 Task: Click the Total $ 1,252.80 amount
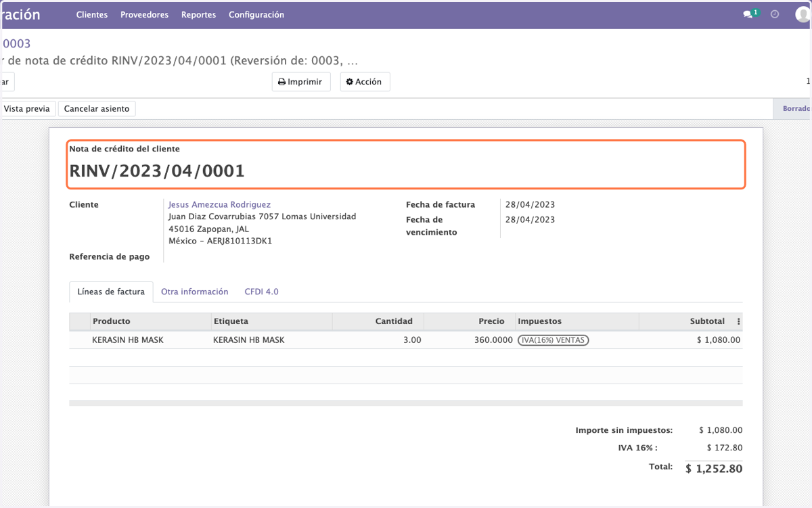click(x=714, y=468)
